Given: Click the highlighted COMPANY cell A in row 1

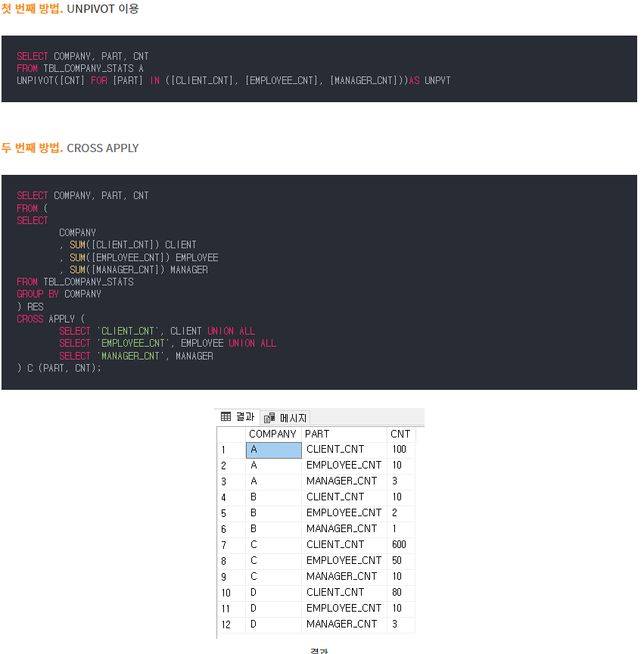Looking at the screenshot, I should click(x=273, y=450).
